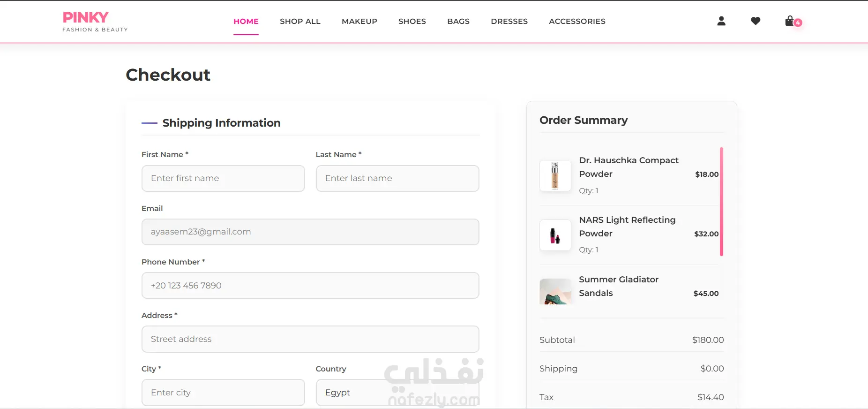Visit the Dresses category
Image resolution: width=868 pixels, height=409 pixels.
coord(509,22)
